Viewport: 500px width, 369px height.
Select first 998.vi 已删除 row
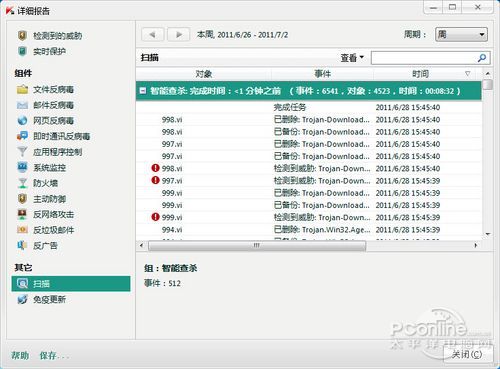click(x=309, y=120)
